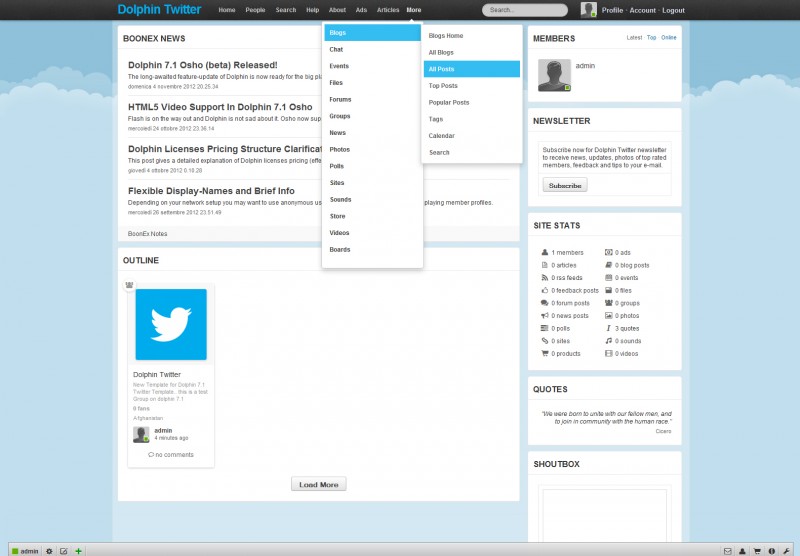
Task: Click admin avatar in Members block
Action: coord(555,75)
